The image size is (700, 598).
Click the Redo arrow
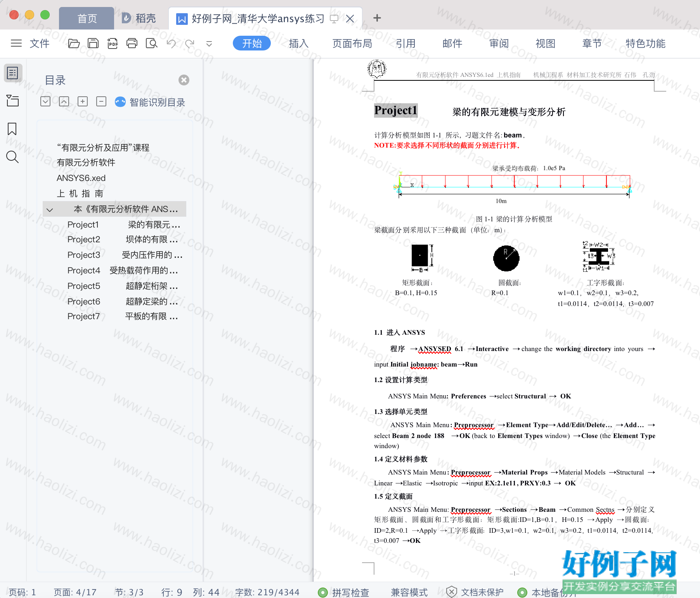tap(190, 43)
